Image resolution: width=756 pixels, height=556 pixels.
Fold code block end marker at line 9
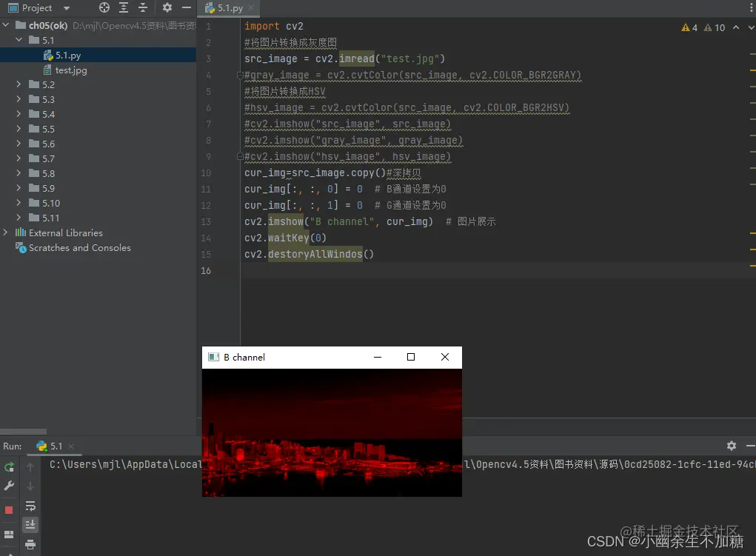coord(240,156)
